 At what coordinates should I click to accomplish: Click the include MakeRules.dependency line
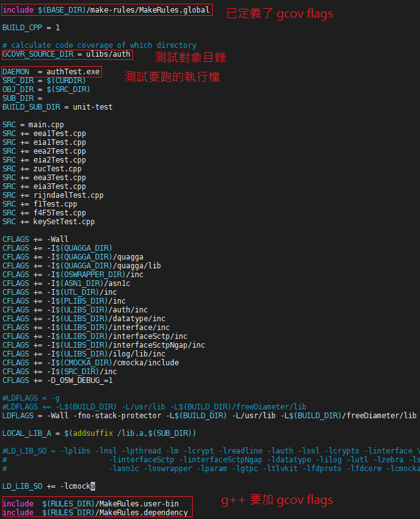coord(95,512)
